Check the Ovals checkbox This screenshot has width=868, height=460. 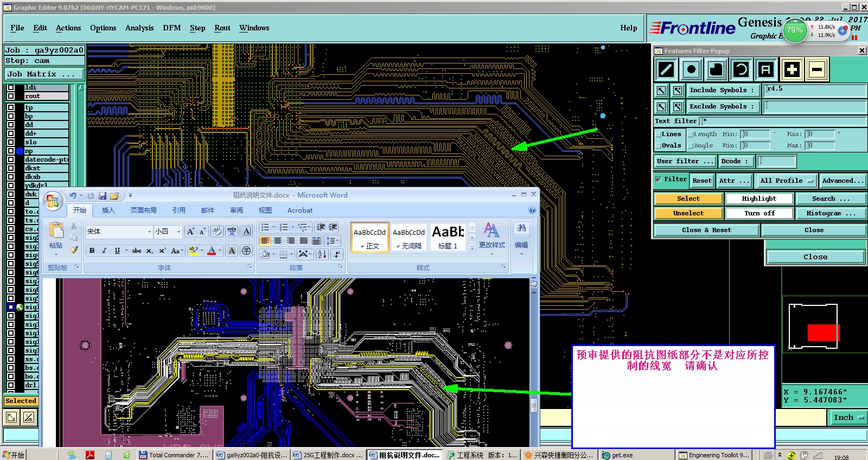659,145
